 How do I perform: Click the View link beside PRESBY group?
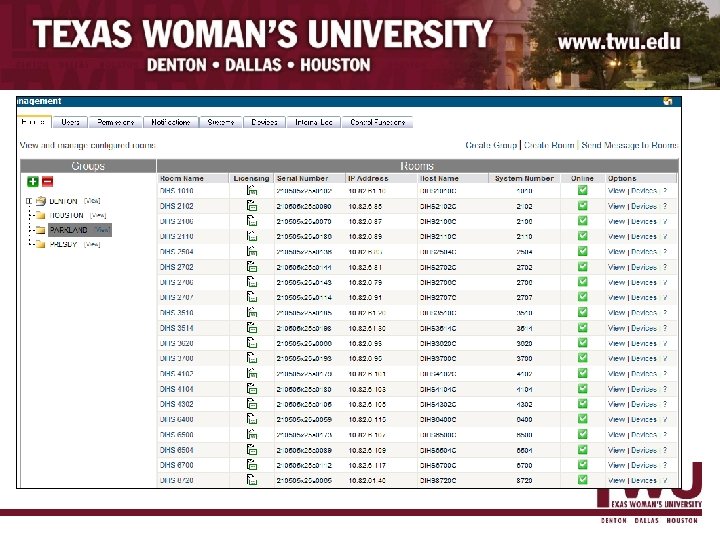[92, 244]
